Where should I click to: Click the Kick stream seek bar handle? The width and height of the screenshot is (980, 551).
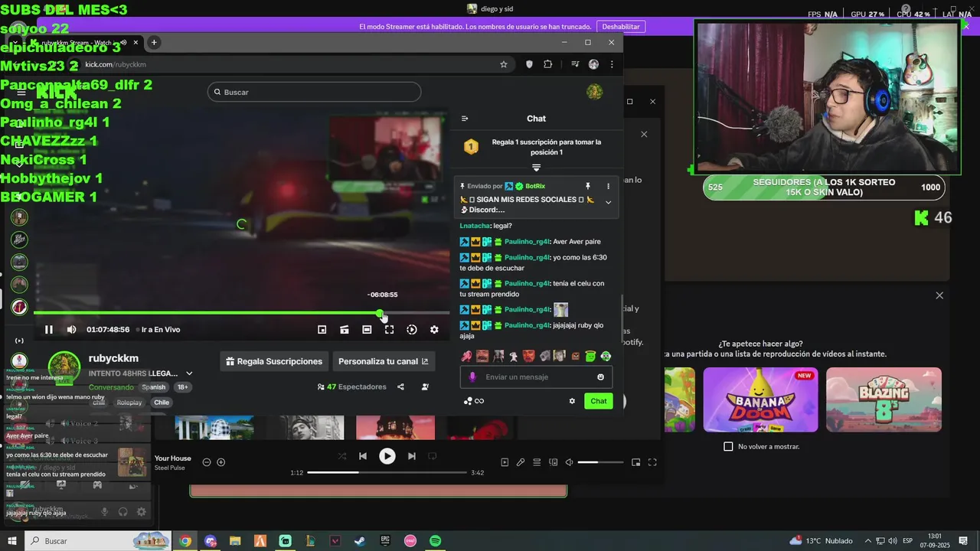[380, 313]
